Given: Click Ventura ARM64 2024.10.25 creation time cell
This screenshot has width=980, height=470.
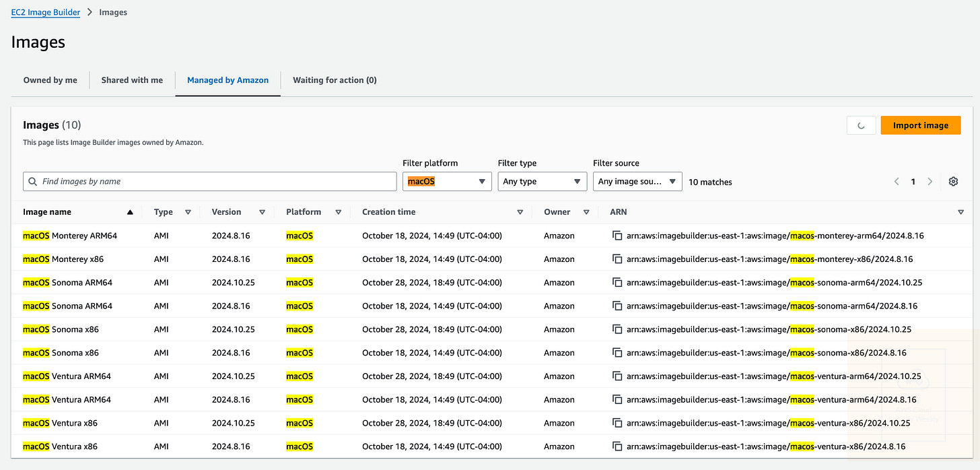Looking at the screenshot, I should pos(432,376).
